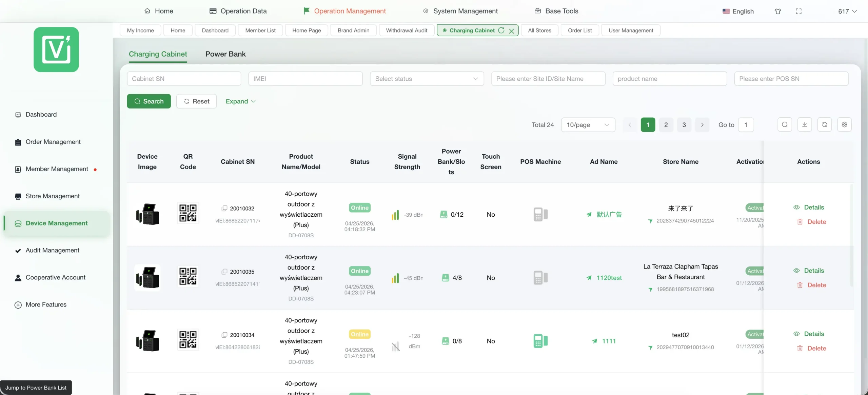Open the 10/page size dropdown
Image resolution: width=868 pixels, height=395 pixels.
(588, 125)
